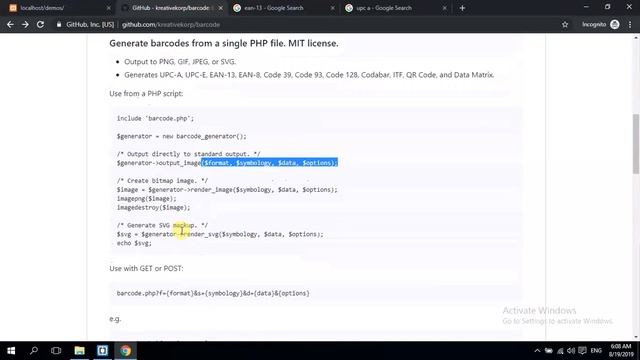Open Windows taskbar search

[34, 351]
